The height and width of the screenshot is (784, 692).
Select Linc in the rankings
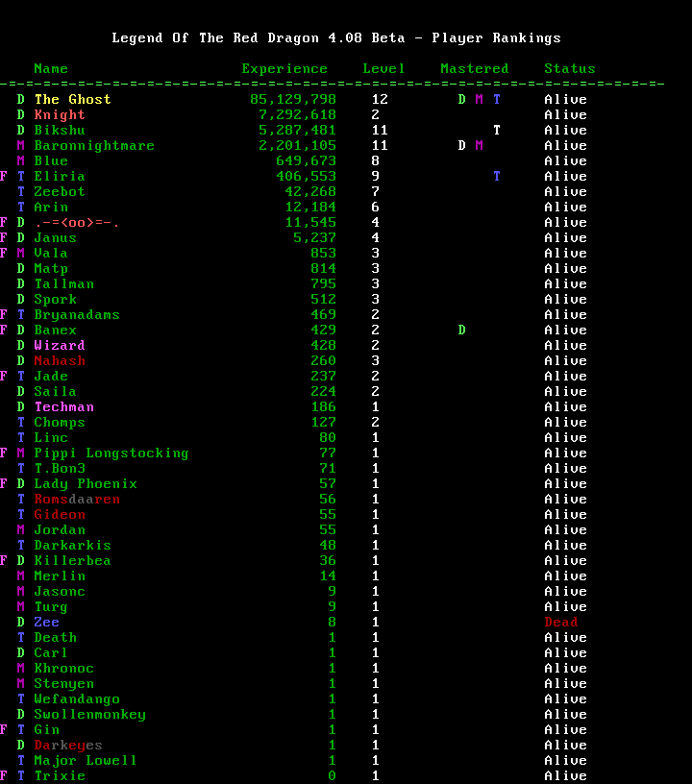[51, 438]
